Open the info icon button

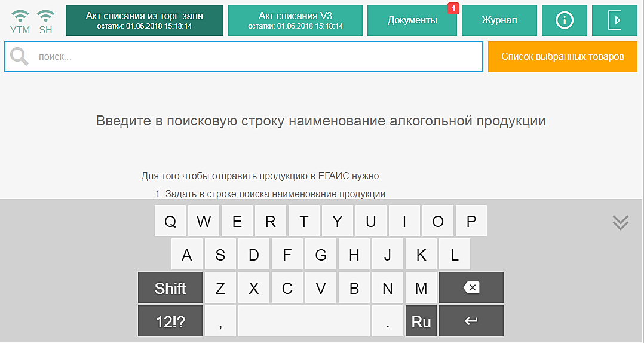point(564,20)
